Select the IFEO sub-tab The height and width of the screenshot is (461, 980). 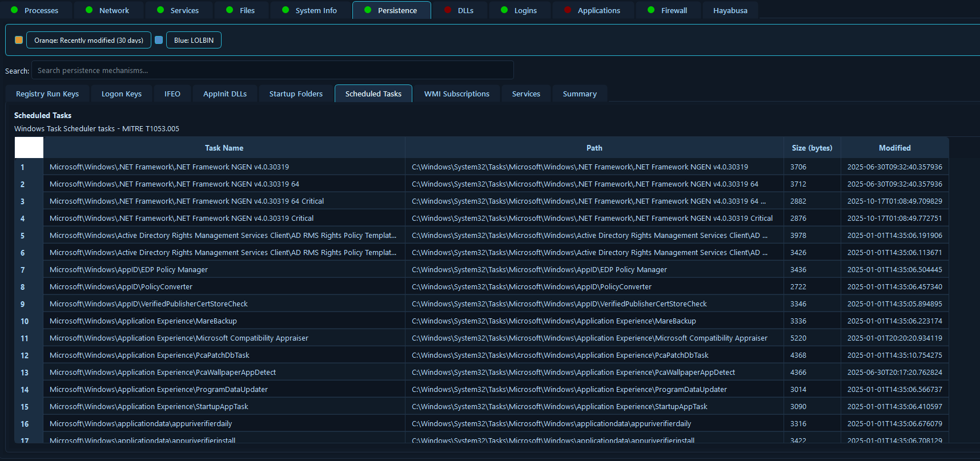click(x=172, y=94)
